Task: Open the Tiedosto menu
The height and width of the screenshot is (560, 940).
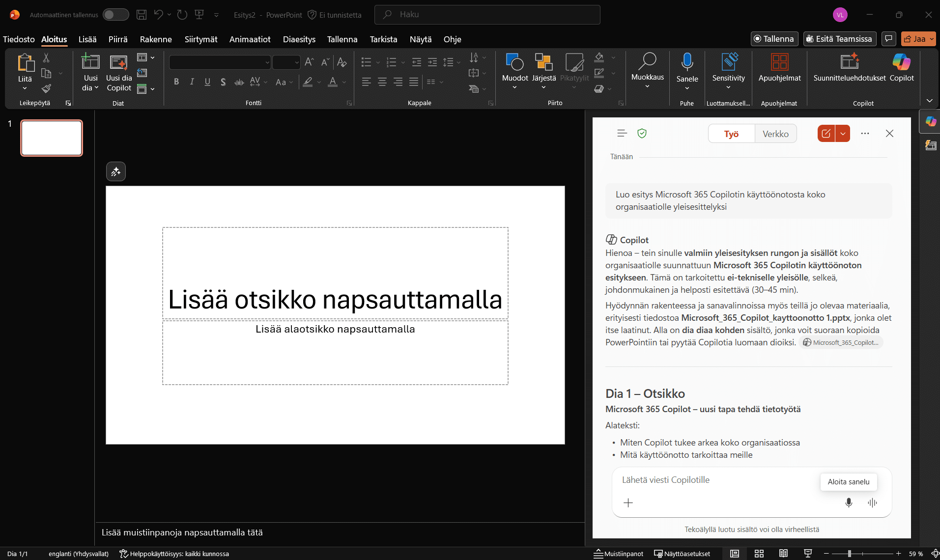Action: point(19,39)
